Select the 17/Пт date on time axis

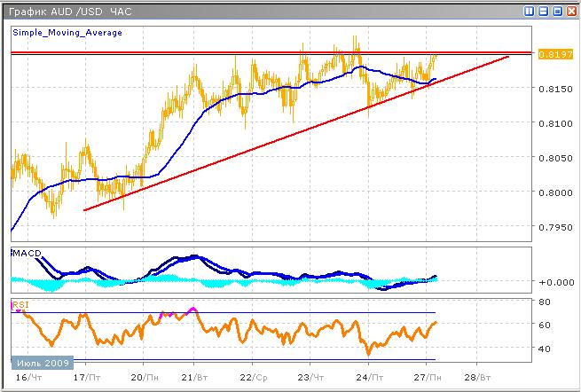[x=86, y=377]
